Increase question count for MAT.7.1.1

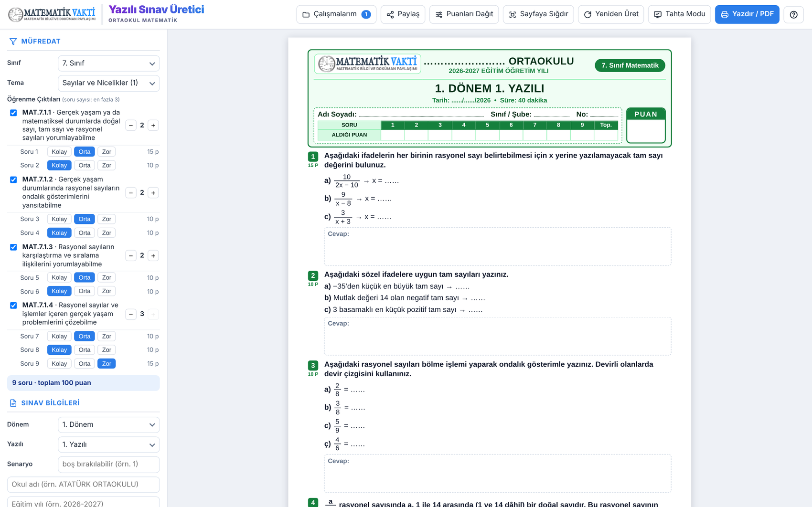tap(153, 125)
